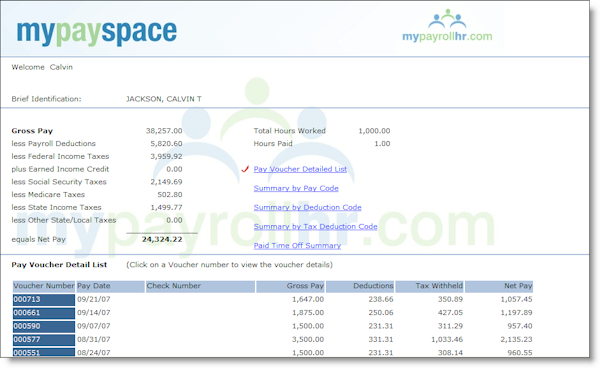Click the red checkmark beside Pay Voucher link

point(245,169)
